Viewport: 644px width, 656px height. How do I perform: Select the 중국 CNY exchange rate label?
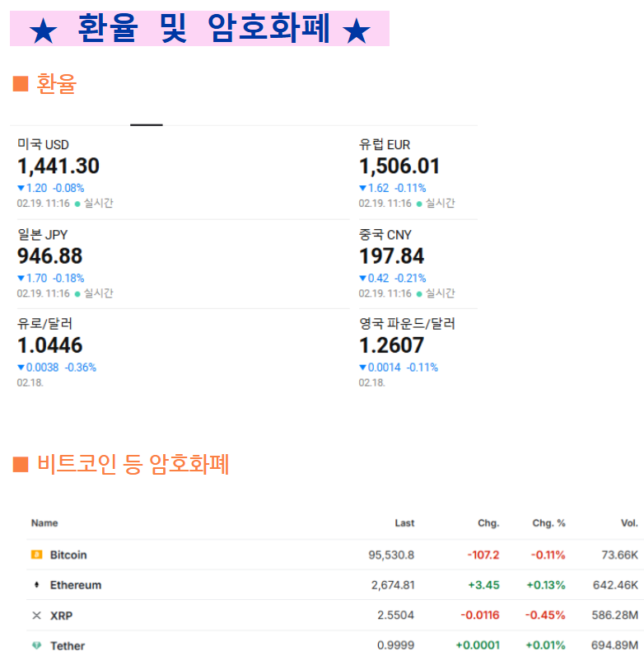[x=385, y=234]
